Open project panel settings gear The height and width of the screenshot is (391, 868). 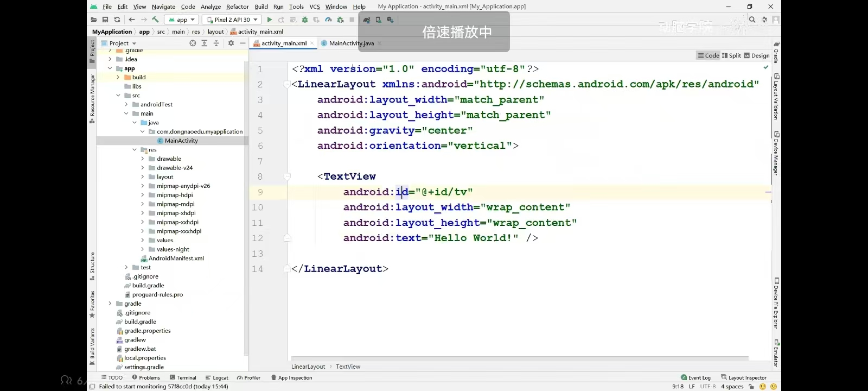[x=231, y=43]
